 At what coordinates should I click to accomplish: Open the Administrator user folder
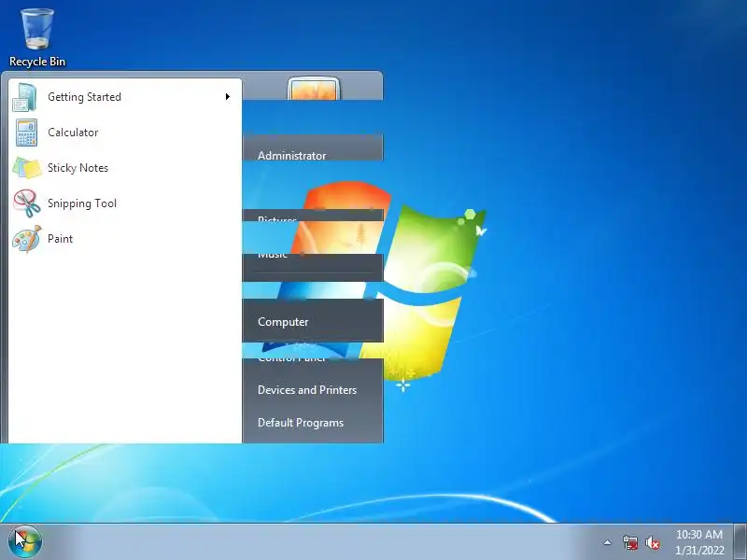click(x=291, y=155)
